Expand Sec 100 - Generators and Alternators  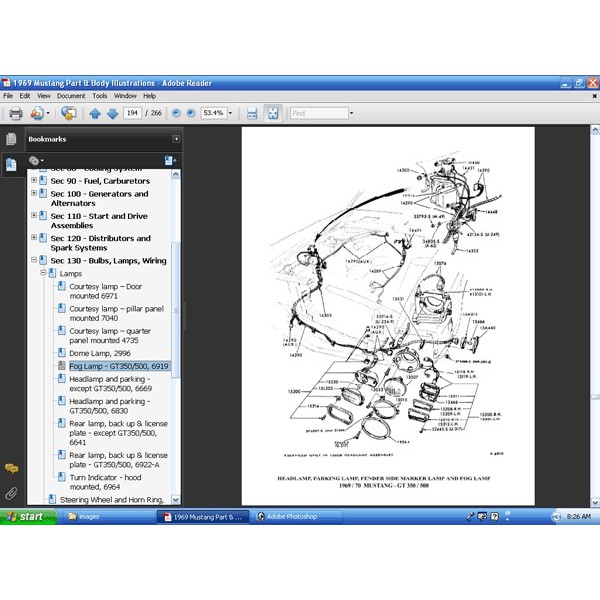(x=34, y=193)
